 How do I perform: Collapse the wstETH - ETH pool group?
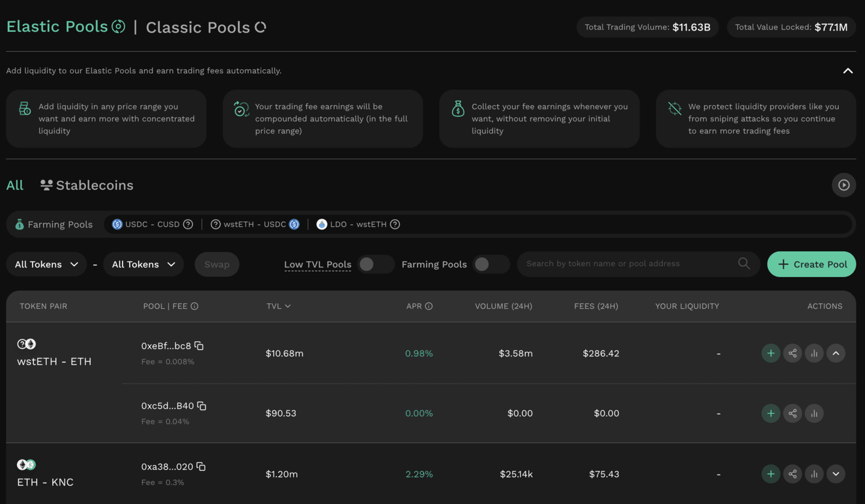[x=836, y=353]
